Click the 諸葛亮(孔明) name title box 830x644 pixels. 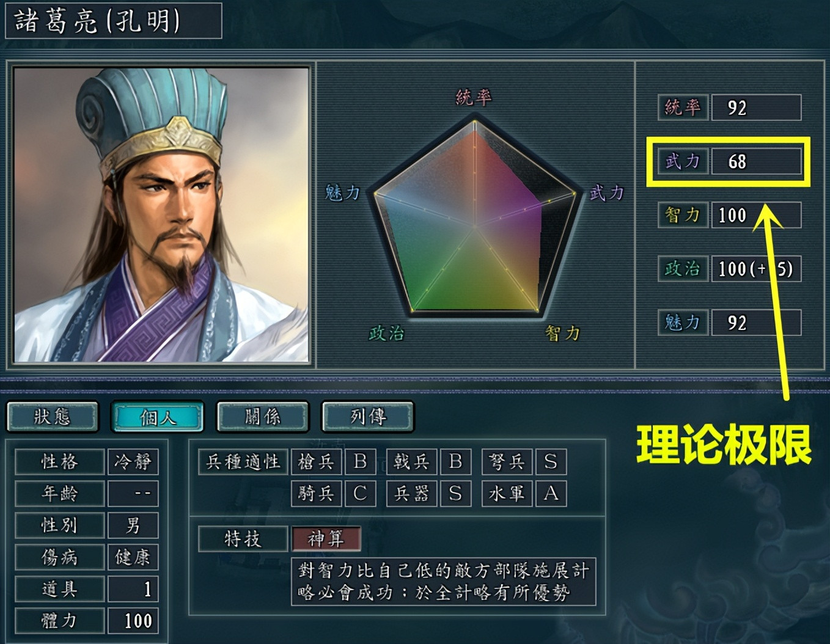114,21
